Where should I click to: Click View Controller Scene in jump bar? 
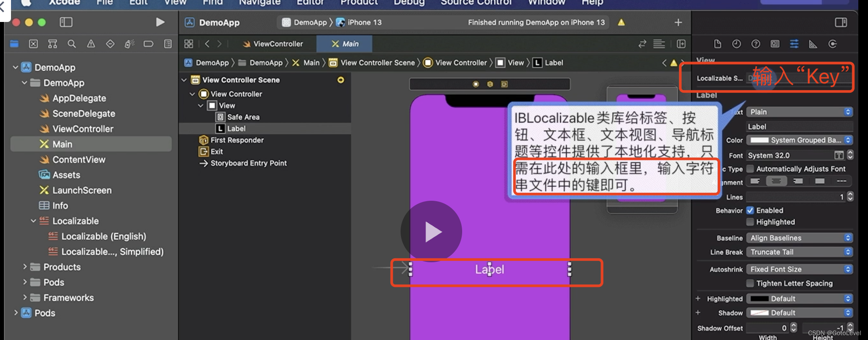[372, 63]
